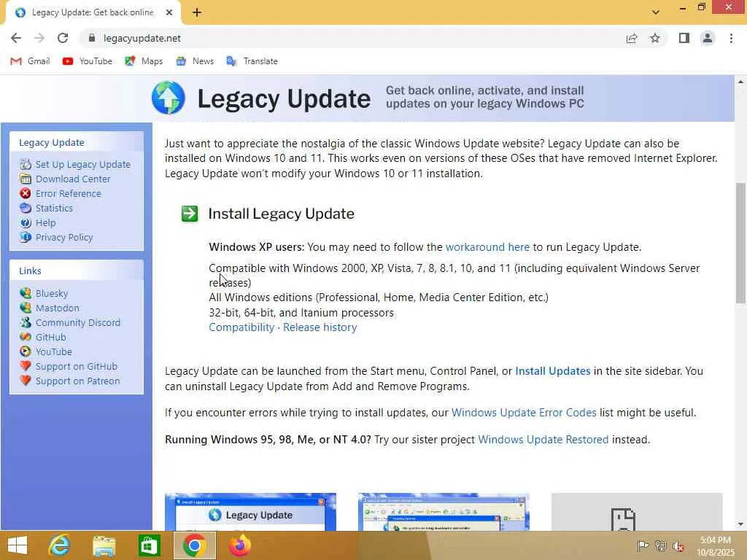Click the Set Up Legacy Update icon
The width and height of the screenshot is (747, 560).
tap(26, 164)
